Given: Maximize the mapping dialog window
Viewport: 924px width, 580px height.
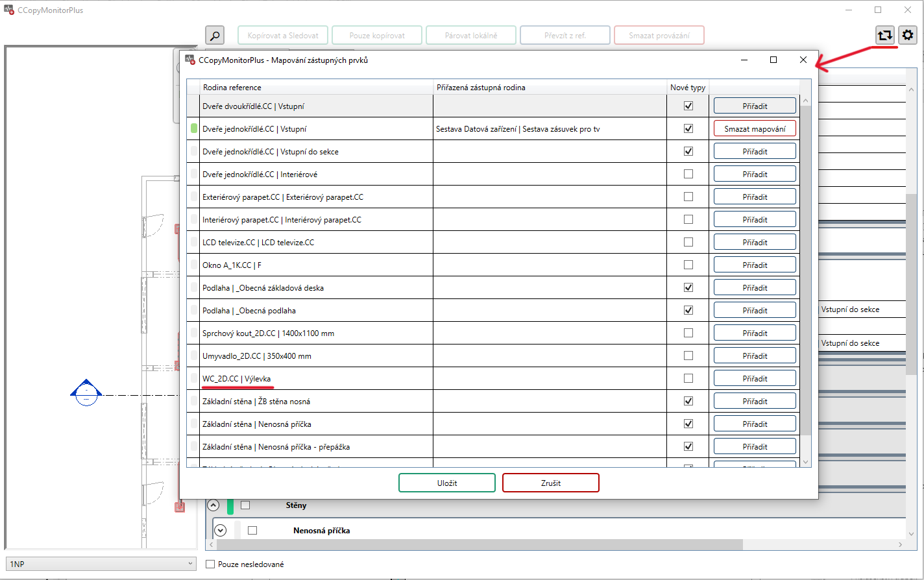Looking at the screenshot, I should 773,60.
